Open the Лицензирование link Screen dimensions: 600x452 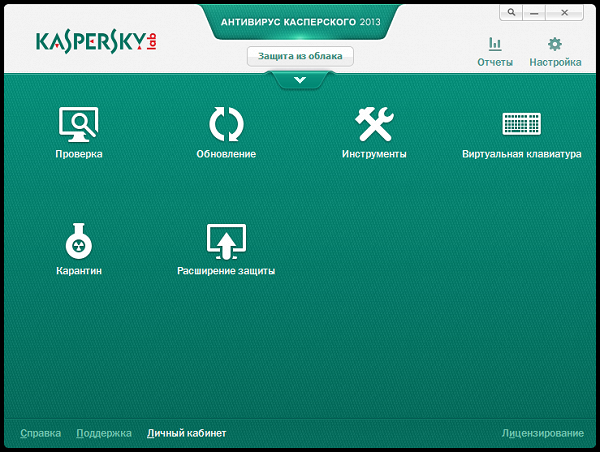click(x=543, y=433)
